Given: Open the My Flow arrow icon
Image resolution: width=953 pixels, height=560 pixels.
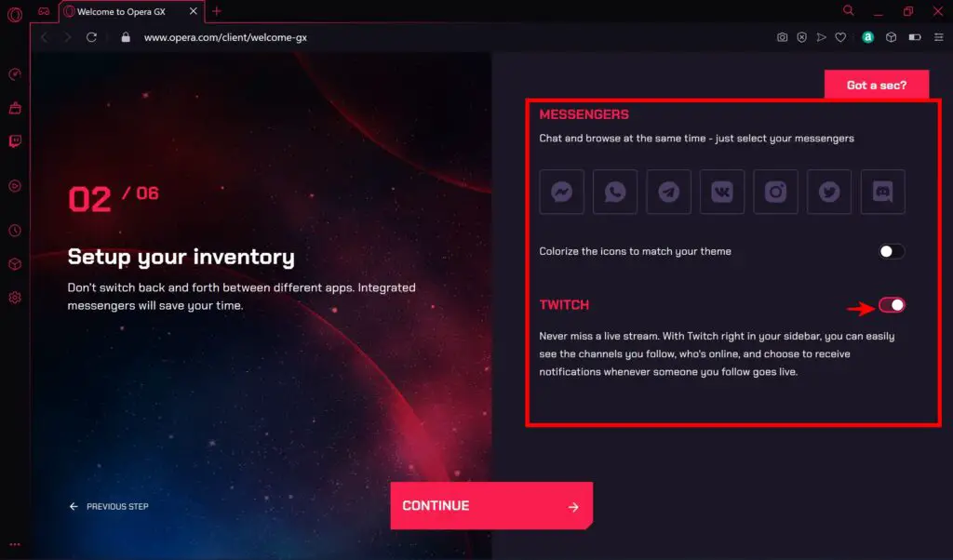Looking at the screenshot, I should (821, 37).
